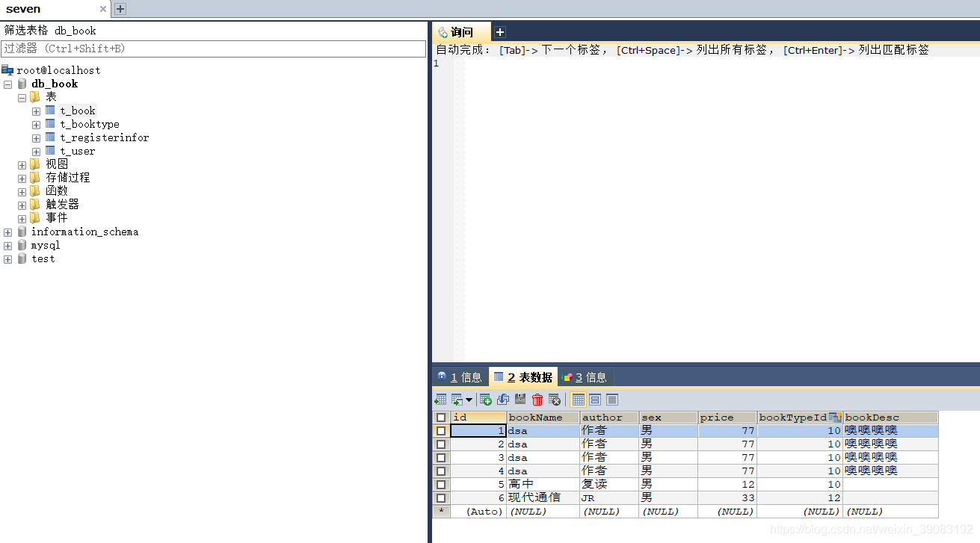The height and width of the screenshot is (543, 980).
Task: Click the new-row asterisk marker in grid
Action: [x=441, y=512]
